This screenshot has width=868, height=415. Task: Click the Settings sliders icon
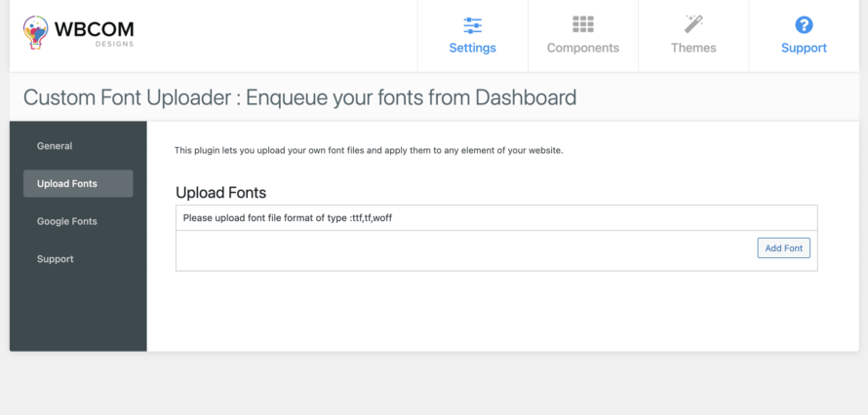(x=472, y=24)
